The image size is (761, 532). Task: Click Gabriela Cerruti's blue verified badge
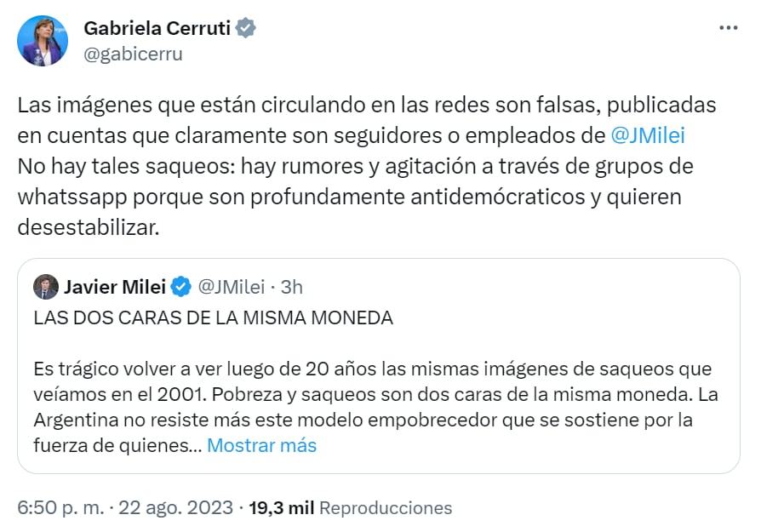(246, 28)
